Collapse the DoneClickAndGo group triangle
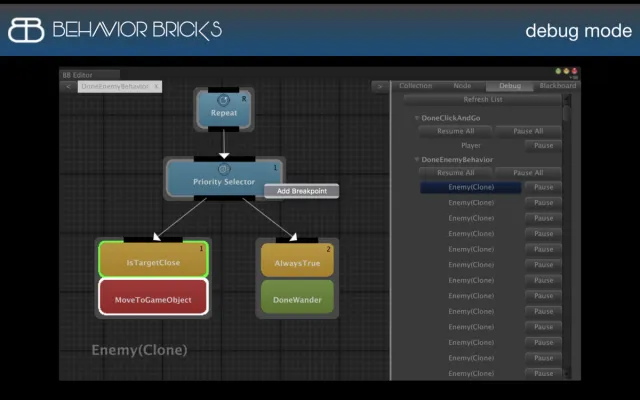Screen dimensions: 640x400 pos(417,118)
